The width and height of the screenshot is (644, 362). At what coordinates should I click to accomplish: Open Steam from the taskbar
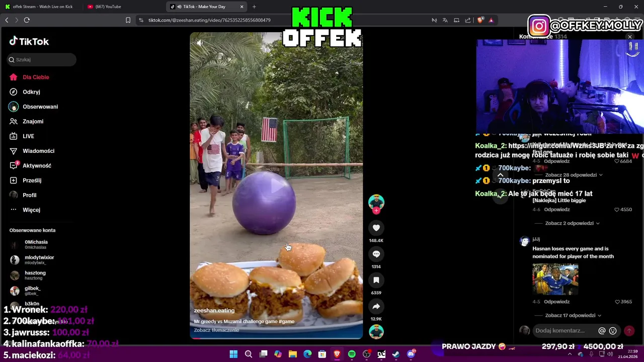396,354
